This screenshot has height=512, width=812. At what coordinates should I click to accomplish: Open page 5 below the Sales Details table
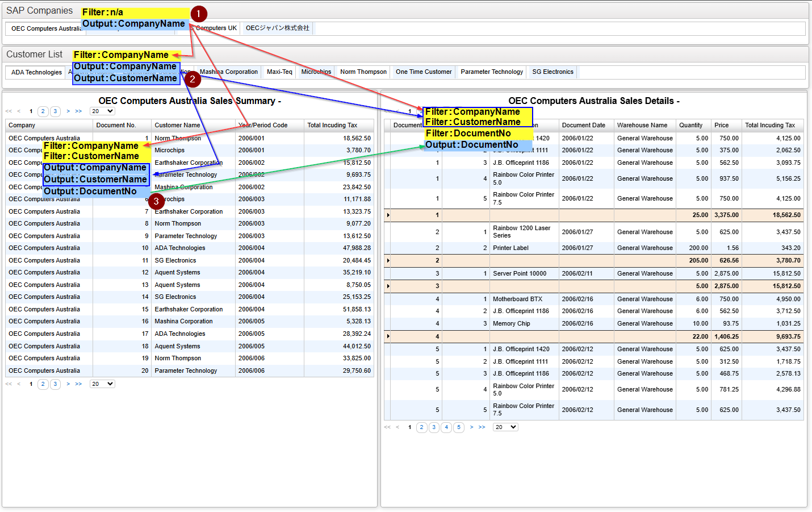[459, 427]
